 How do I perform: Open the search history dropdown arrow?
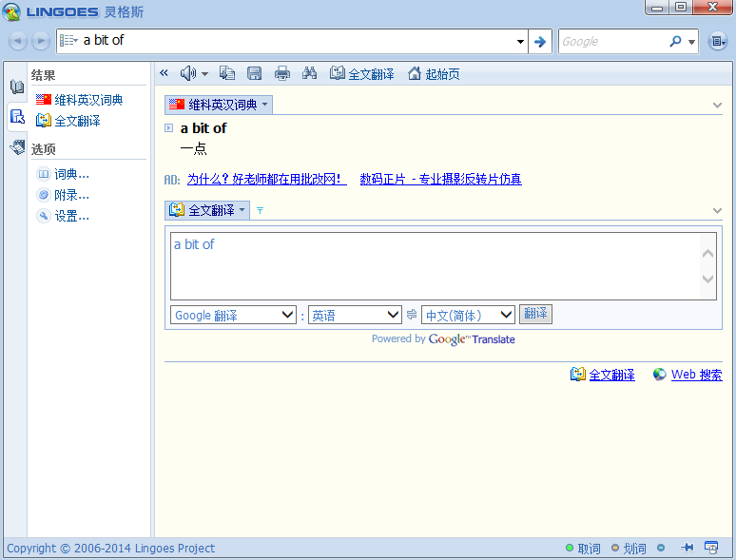point(520,41)
